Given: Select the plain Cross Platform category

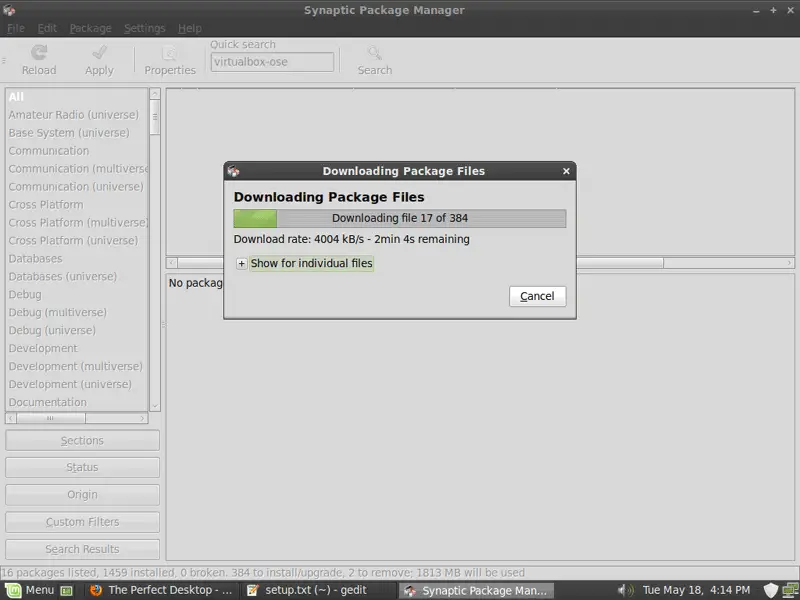Looking at the screenshot, I should [77, 205].
